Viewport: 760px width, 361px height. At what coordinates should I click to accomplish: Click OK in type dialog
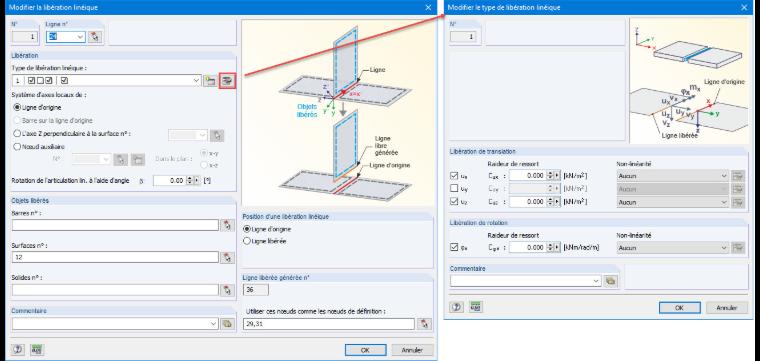pos(680,308)
